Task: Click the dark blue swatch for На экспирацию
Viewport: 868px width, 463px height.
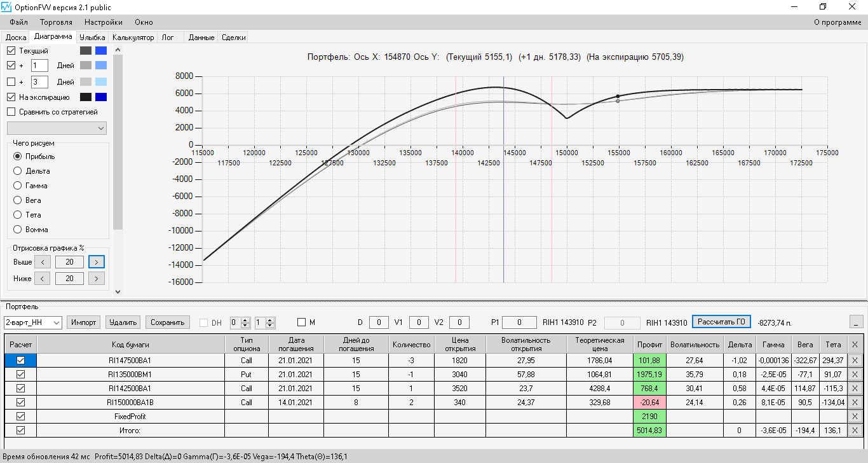Action: click(101, 97)
